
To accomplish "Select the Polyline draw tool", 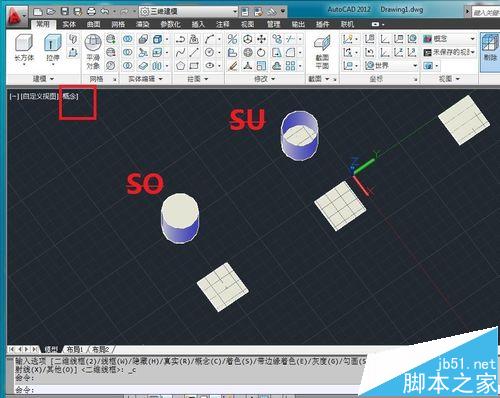I will (x=180, y=39).
